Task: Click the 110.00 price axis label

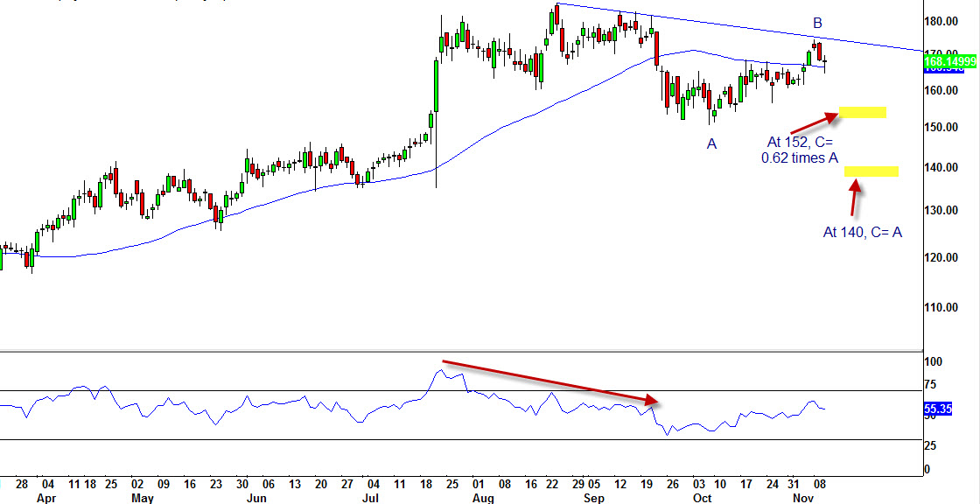Action: pos(946,307)
